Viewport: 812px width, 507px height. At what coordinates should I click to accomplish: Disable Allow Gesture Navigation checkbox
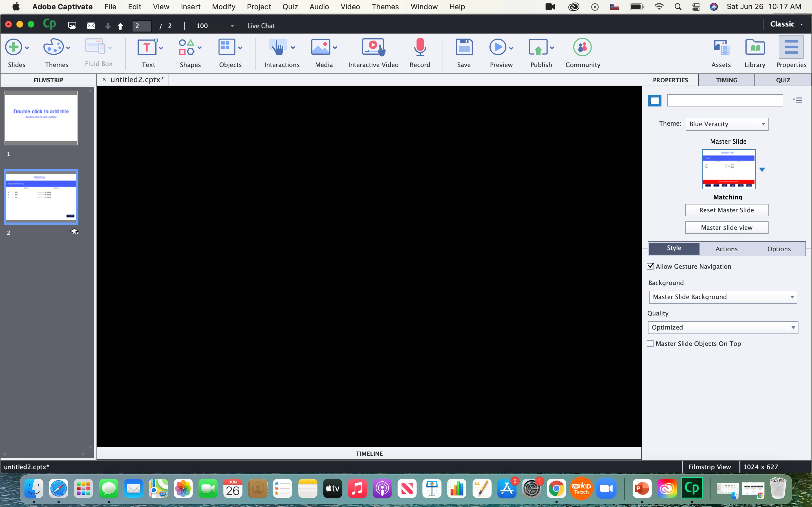coord(650,266)
